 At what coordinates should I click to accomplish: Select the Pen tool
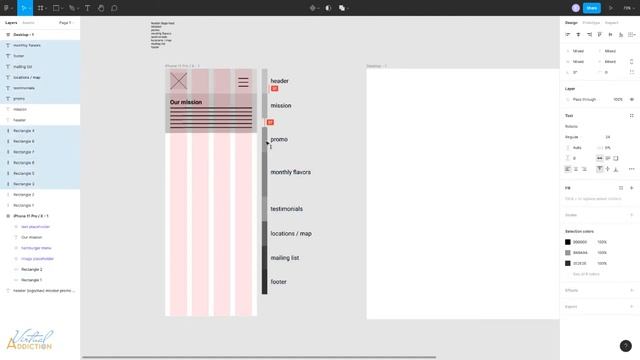[71, 8]
